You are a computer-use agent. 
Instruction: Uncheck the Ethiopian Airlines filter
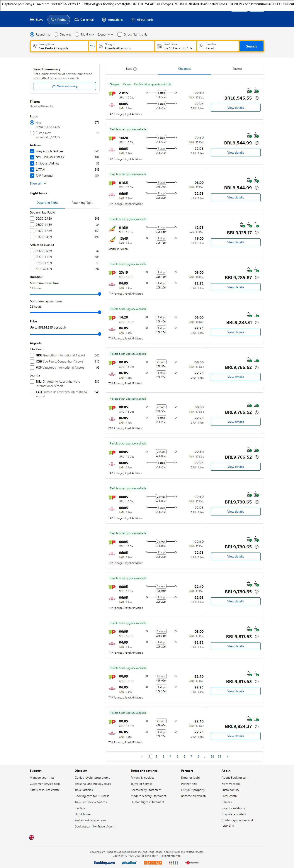point(32,163)
